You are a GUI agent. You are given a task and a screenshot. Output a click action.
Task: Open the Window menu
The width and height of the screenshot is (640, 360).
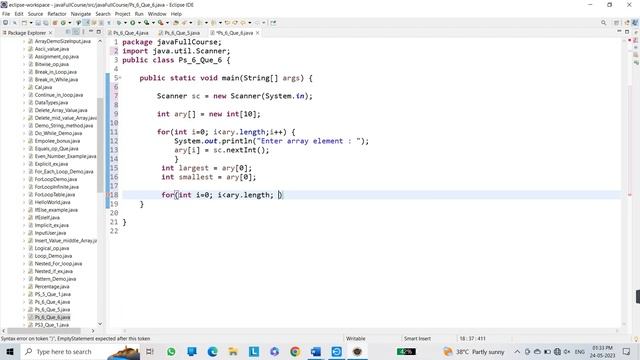click(x=157, y=14)
